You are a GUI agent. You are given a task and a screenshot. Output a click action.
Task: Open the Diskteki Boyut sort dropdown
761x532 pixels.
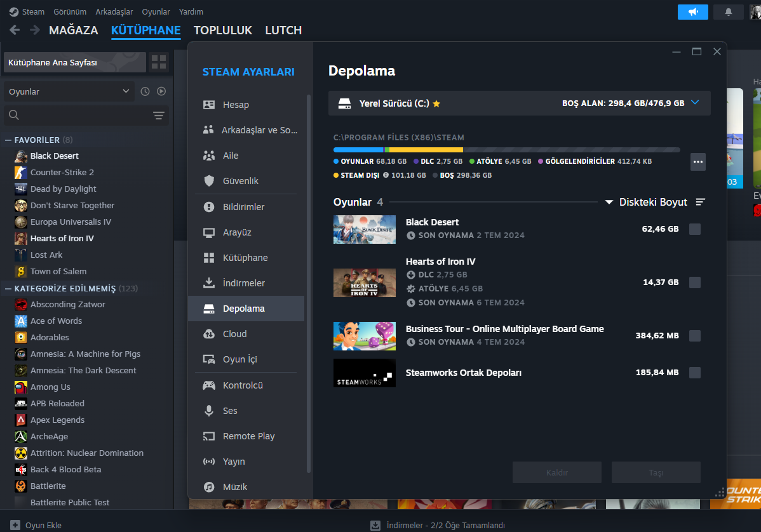(x=646, y=203)
